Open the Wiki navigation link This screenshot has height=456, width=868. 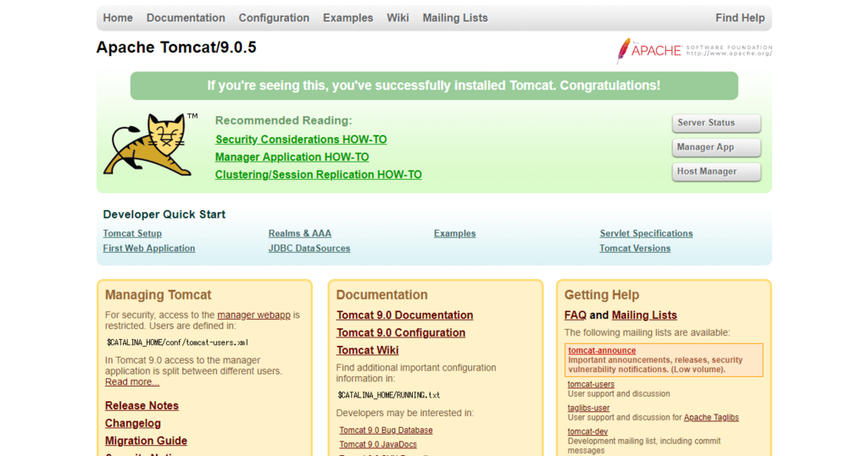pyautogui.click(x=398, y=18)
